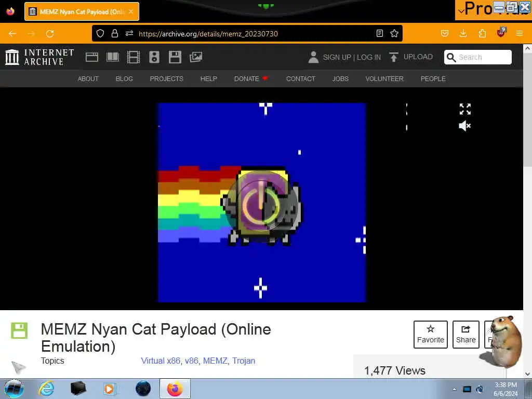Click the scrollbar down arrow
532x399 pixels.
point(527,374)
